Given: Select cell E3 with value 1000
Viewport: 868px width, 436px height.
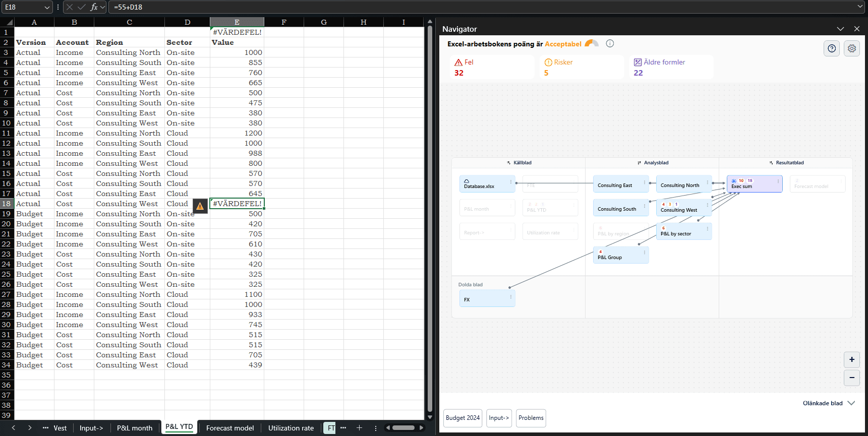Looking at the screenshot, I should pos(237,52).
